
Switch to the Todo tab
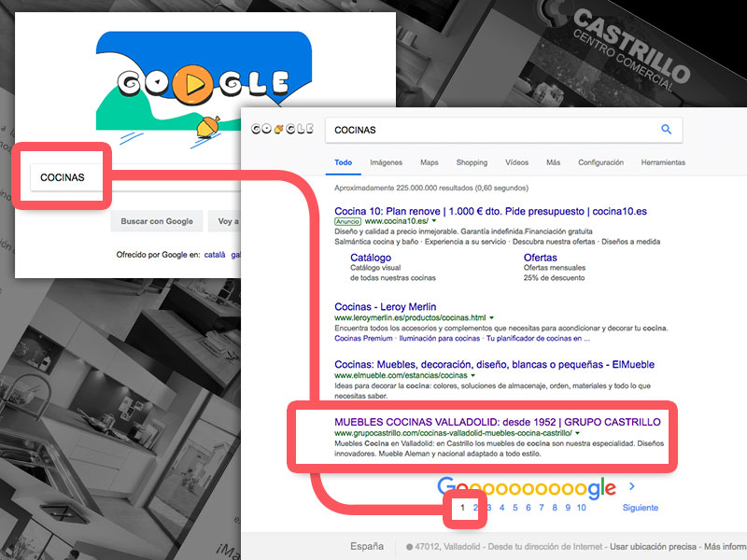tap(343, 162)
